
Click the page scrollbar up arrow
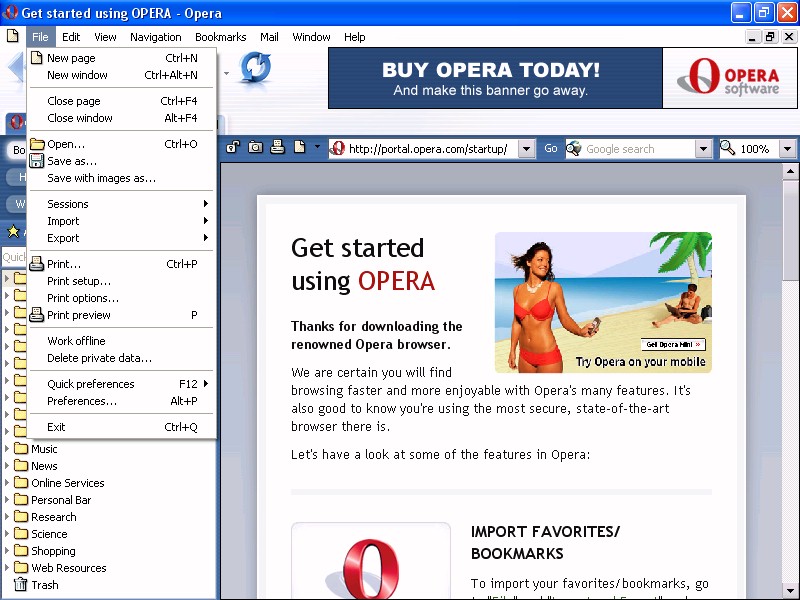(790, 171)
